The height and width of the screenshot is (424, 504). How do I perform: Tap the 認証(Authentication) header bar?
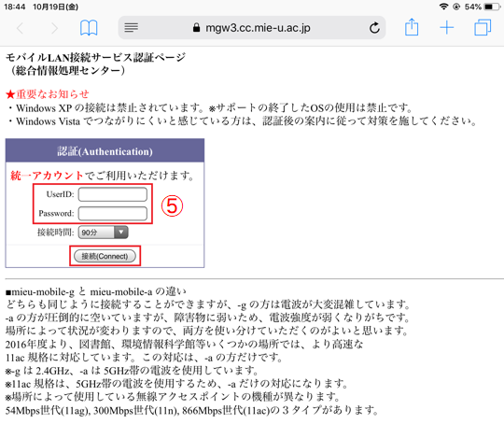click(x=105, y=150)
